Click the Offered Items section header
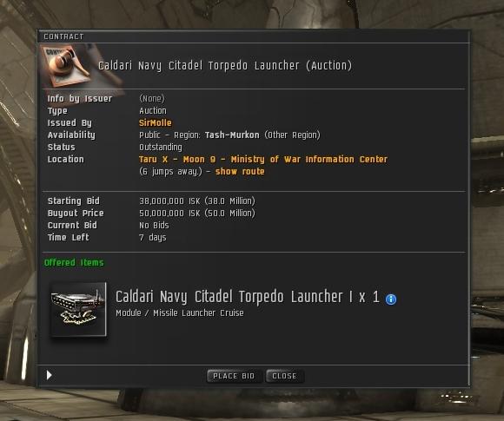 (x=74, y=263)
